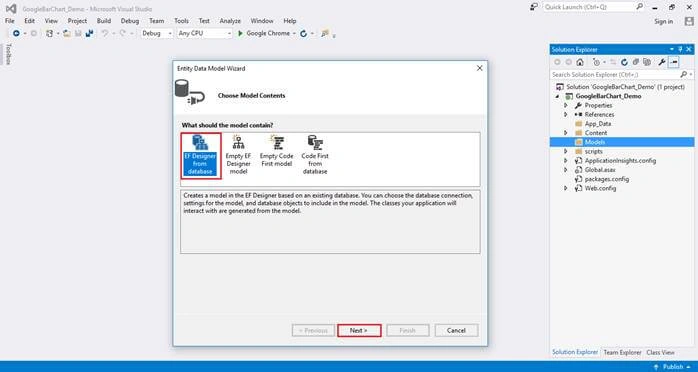Select Empty Code First model option

click(276, 152)
